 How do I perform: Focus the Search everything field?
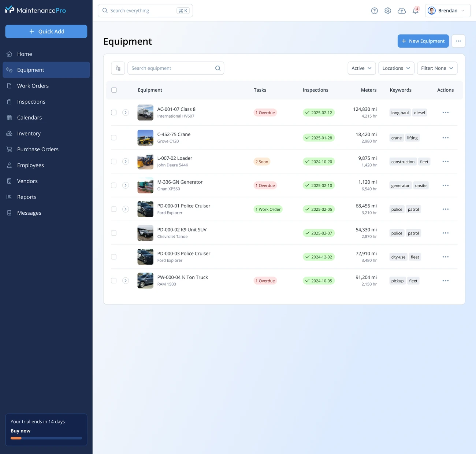click(x=145, y=11)
